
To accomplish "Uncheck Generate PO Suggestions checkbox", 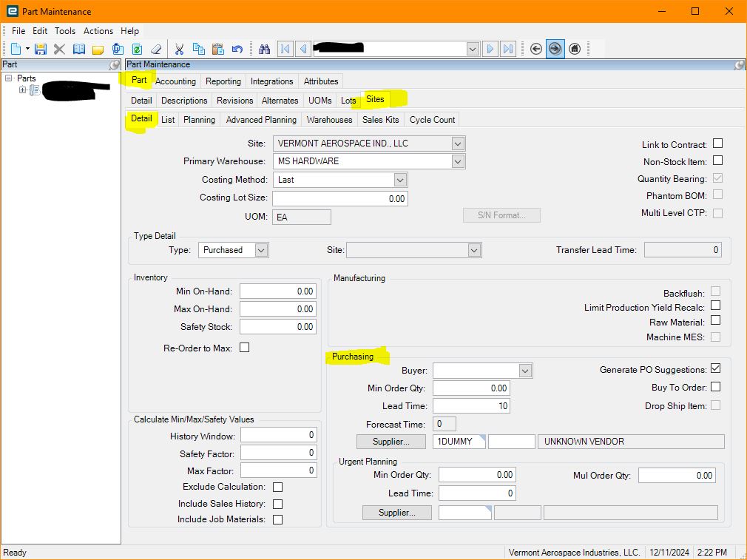I will [715, 368].
